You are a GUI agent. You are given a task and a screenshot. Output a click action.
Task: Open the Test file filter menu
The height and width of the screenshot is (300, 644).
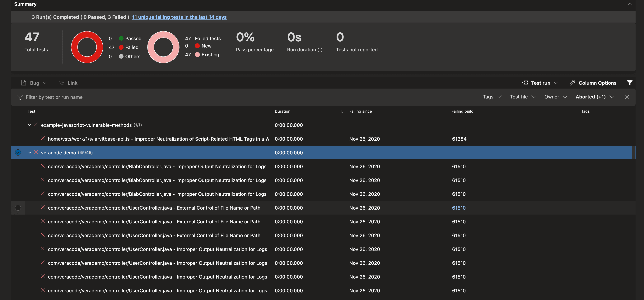[522, 97]
